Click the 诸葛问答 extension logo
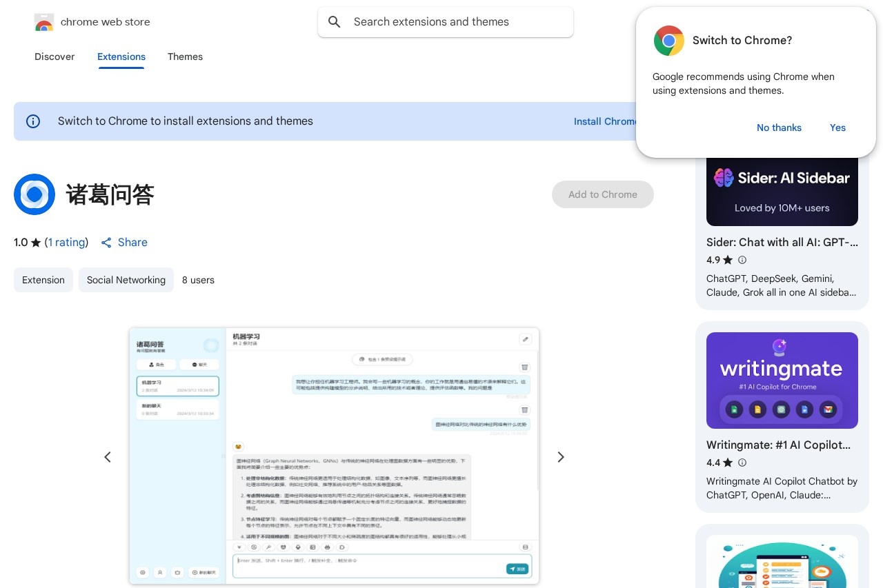 tap(34, 194)
